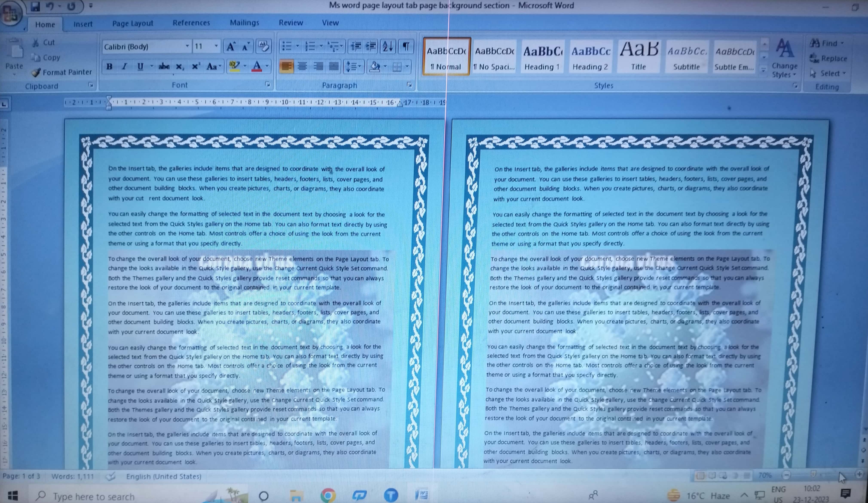
Task: Click the Clear Formatting icon
Action: click(x=263, y=46)
